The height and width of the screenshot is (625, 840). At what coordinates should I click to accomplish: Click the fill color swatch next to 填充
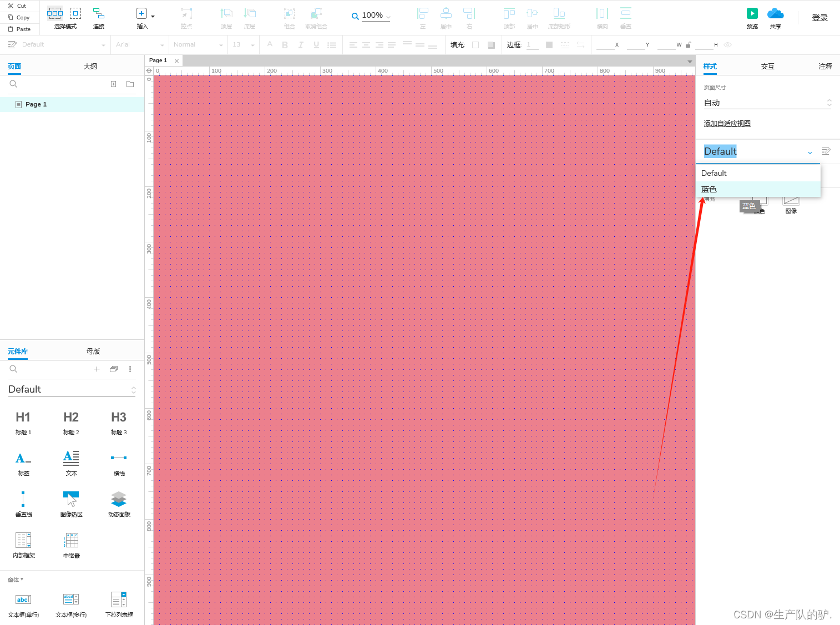tap(475, 45)
